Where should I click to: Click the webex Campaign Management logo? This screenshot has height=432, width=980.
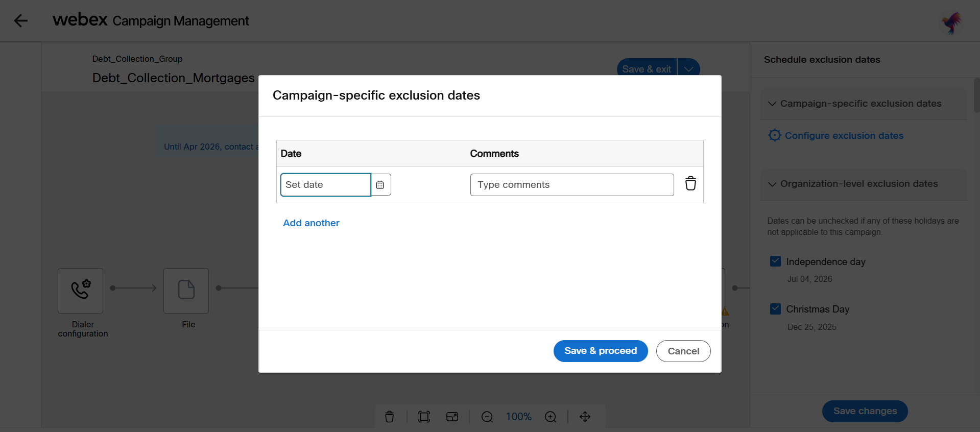point(151,20)
